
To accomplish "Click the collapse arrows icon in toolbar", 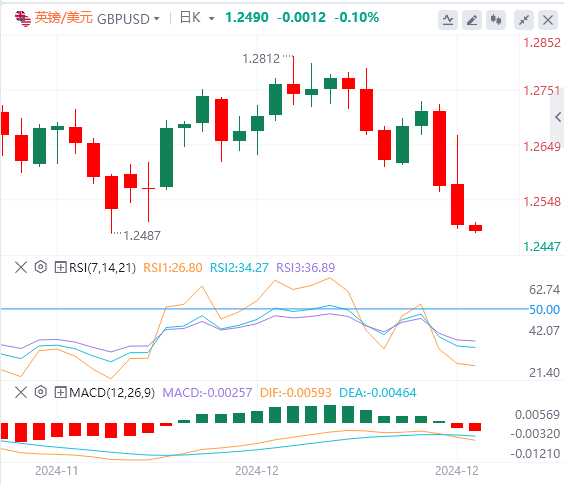I will click(524, 20).
